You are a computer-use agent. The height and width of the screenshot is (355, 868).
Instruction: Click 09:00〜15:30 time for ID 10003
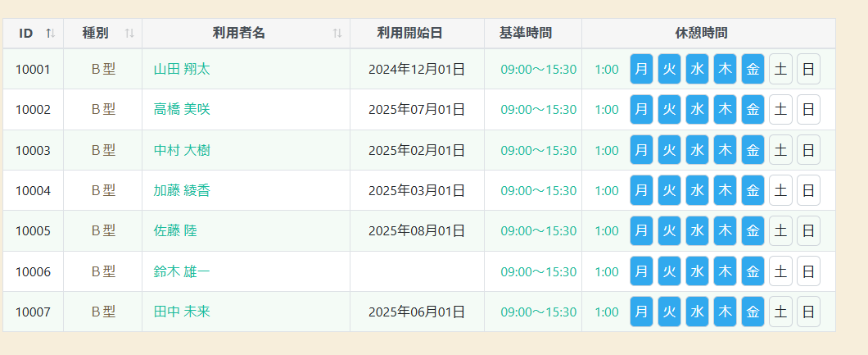tap(538, 151)
